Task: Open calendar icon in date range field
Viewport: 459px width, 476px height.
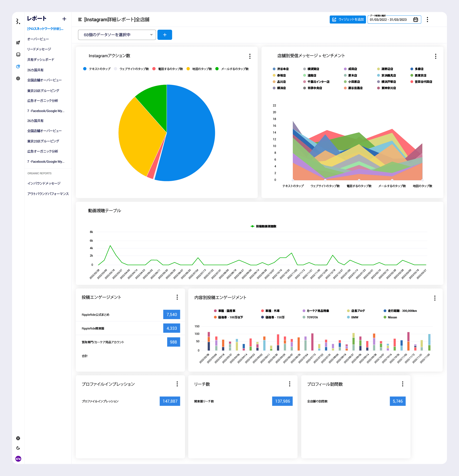Action: [416, 20]
